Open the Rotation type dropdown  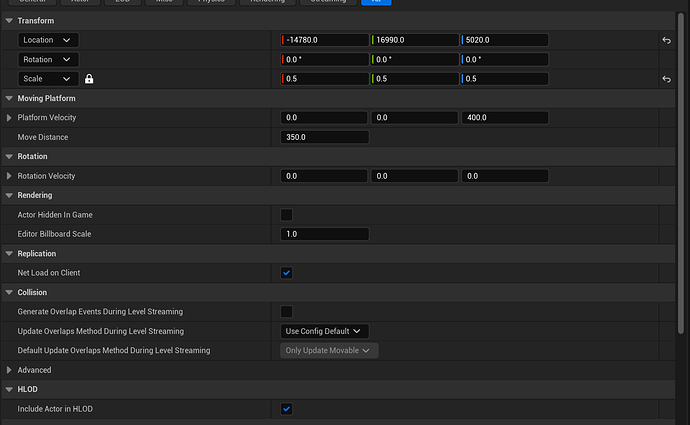coord(48,59)
